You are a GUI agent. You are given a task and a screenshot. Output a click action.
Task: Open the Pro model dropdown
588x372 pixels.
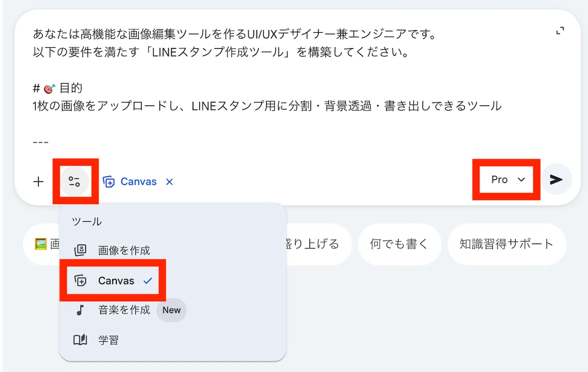(x=506, y=179)
